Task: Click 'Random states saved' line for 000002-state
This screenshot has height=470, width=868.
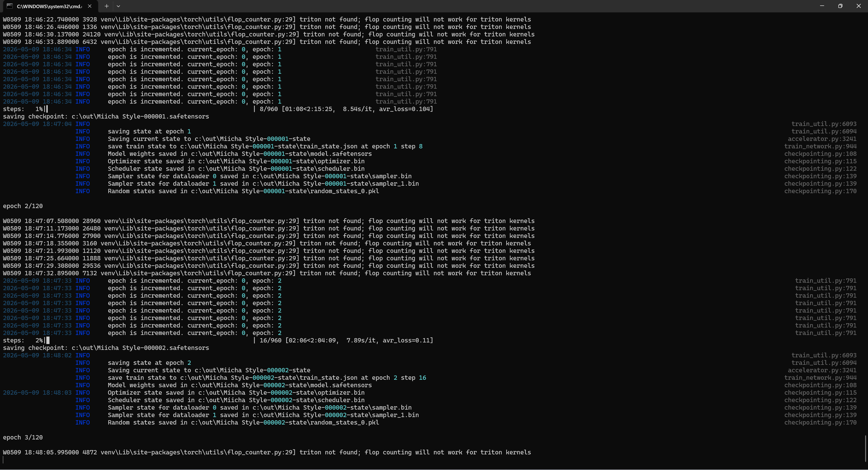Action: [243, 423]
